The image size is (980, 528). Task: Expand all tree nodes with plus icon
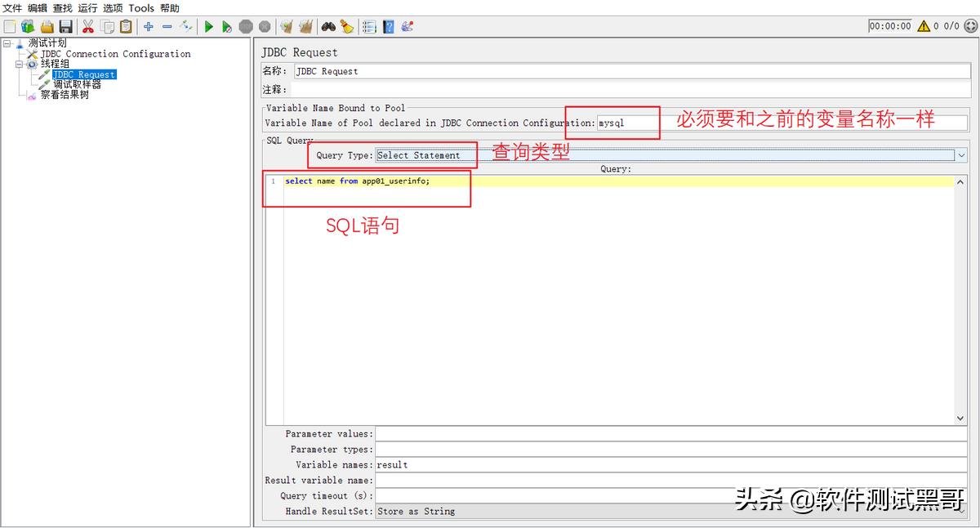[x=149, y=26]
